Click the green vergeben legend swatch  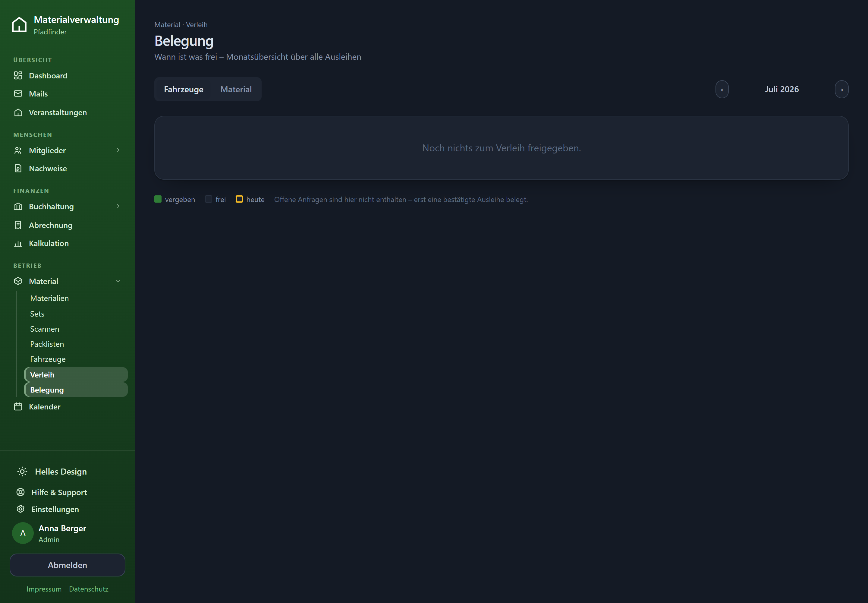pos(158,199)
